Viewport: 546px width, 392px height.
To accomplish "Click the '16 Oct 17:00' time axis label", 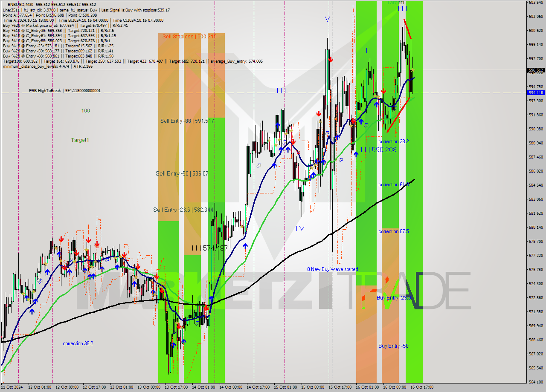I will (x=421, y=387).
